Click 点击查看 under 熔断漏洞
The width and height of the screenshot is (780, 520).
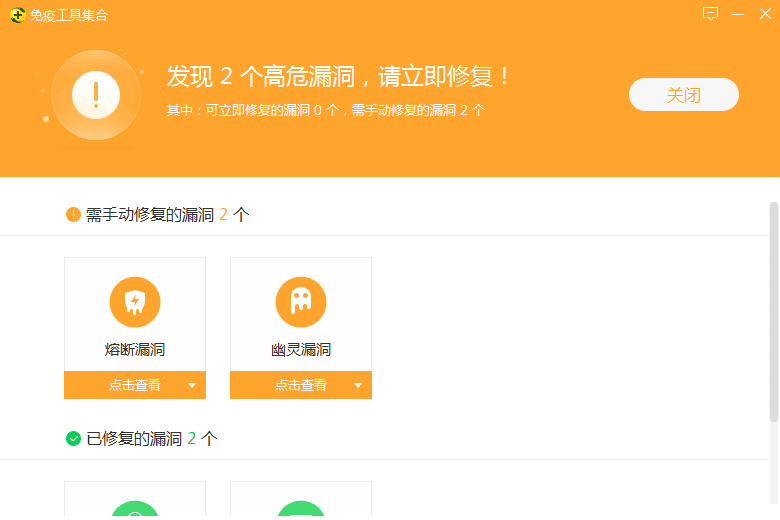(135, 385)
